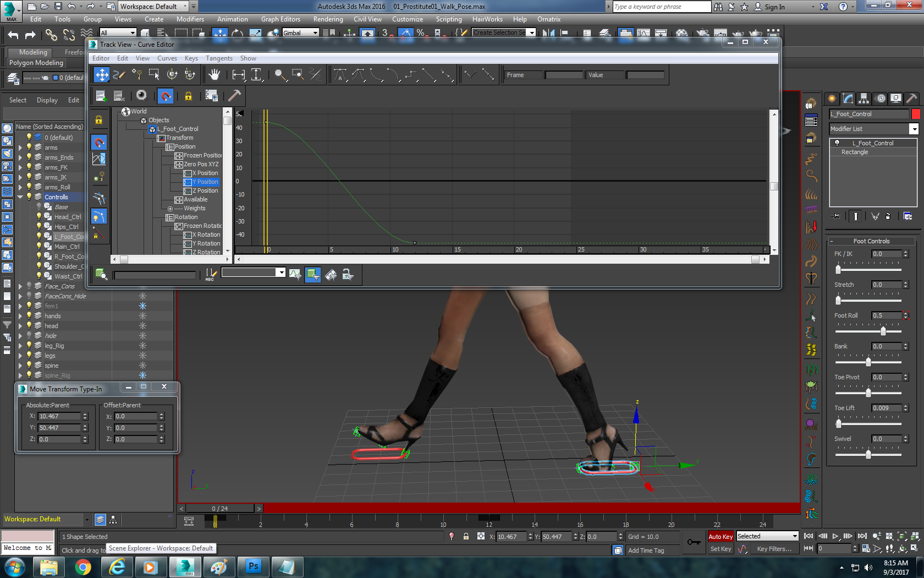Open the Motion panel tab

tap(881, 99)
